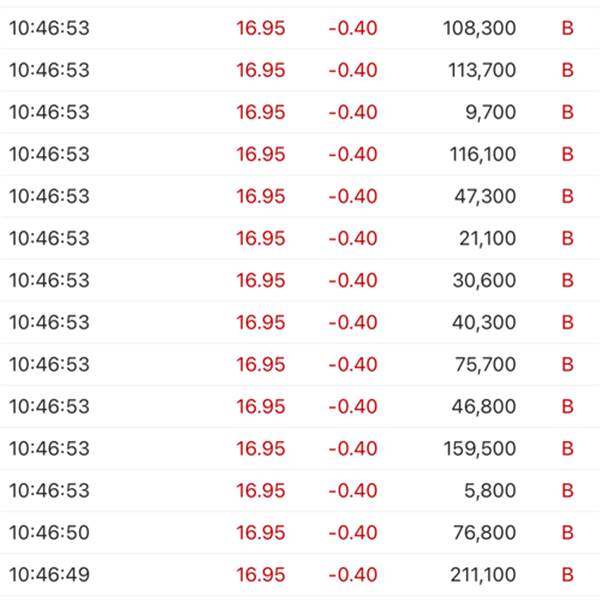This screenshot has width=600, height=600.
Task: Click the B marker on the 76,800 row
Action: (567, 533)
